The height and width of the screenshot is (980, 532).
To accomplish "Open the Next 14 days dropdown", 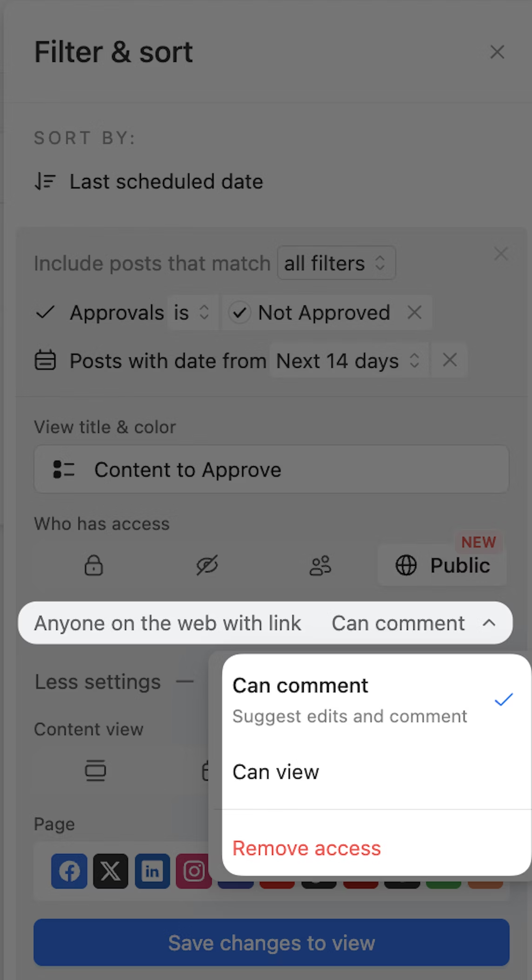I will tap(348, 361).
